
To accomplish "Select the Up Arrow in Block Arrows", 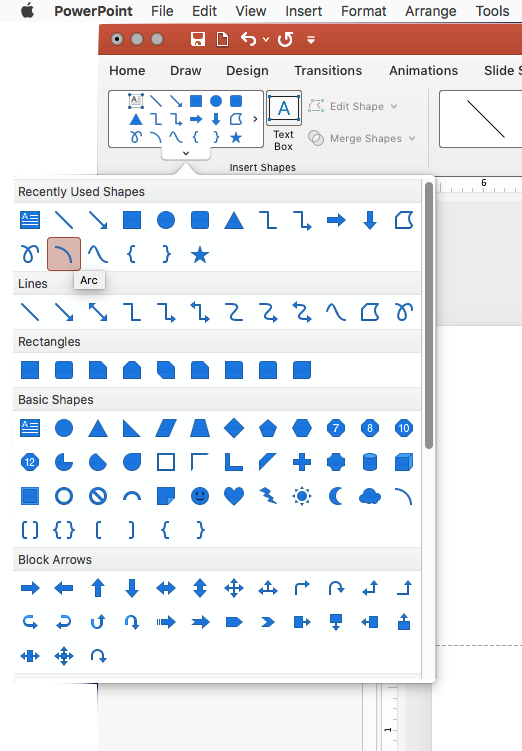I will click(98, 588).
